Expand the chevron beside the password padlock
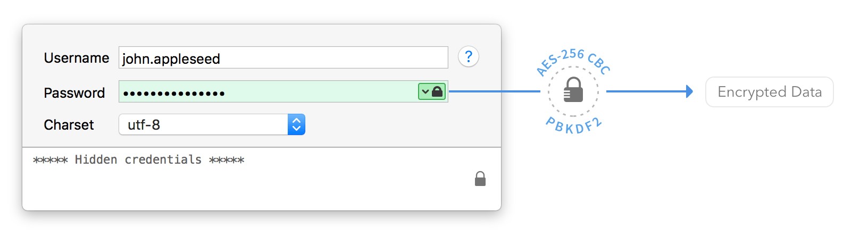The width and height of the screenshot is (868, 237). [x=425, y=91]
